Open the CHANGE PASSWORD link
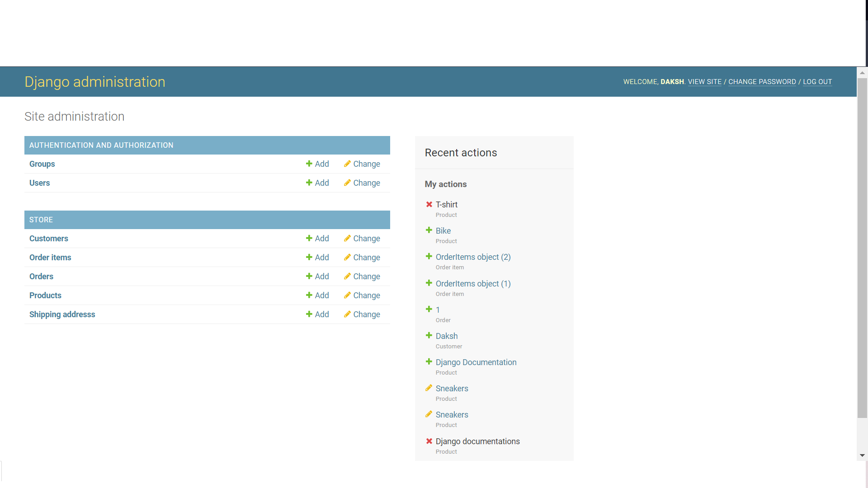Image resolution: width=868 pixels, height=488 pixels. coord(762,82)
